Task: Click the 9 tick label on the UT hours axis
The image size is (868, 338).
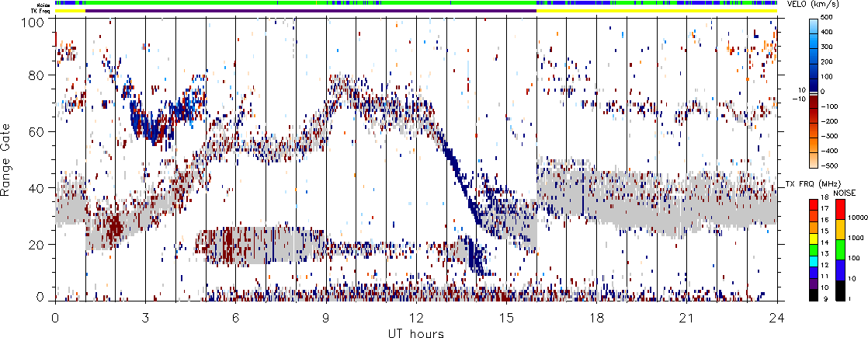Action: tap(326, 317)
